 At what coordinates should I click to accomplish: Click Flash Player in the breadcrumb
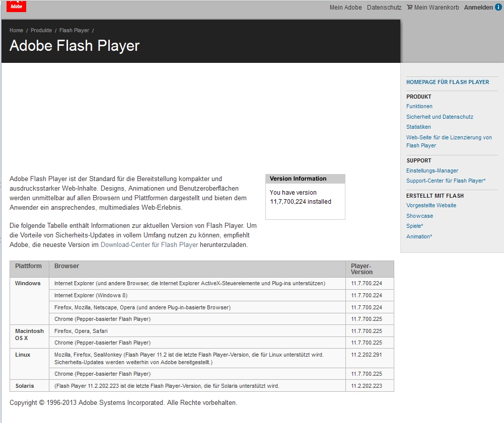pos(74,30)
